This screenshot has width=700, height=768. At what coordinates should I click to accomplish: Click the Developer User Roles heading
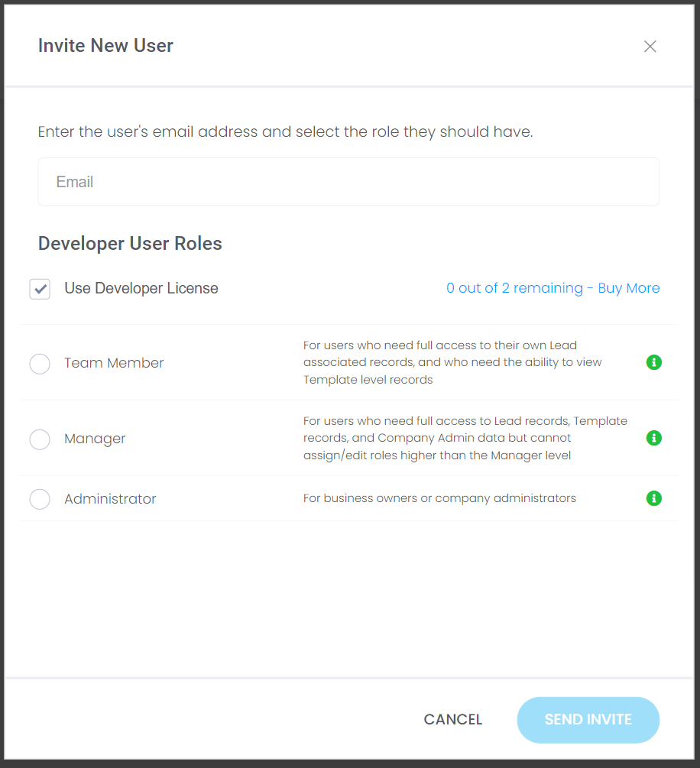tap(130, 244)
